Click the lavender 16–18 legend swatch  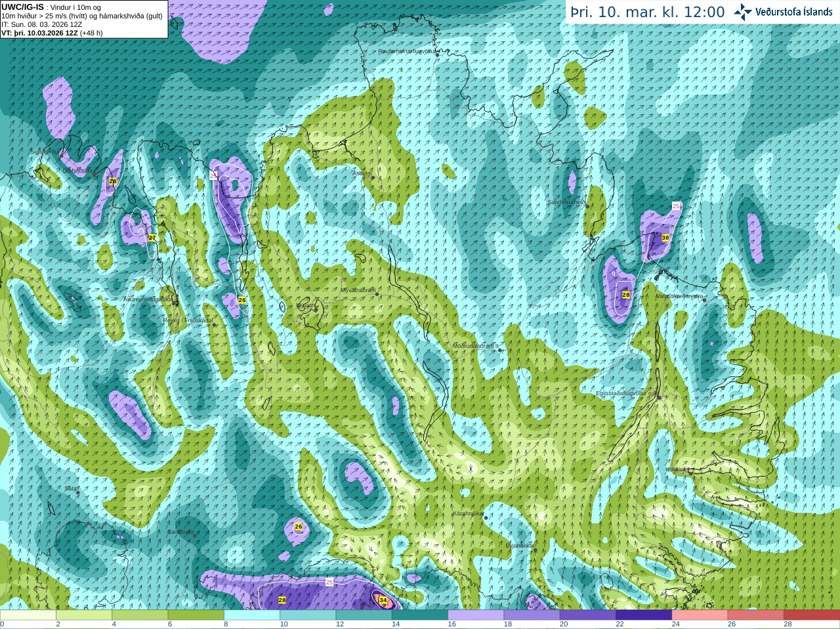[476, 615]
